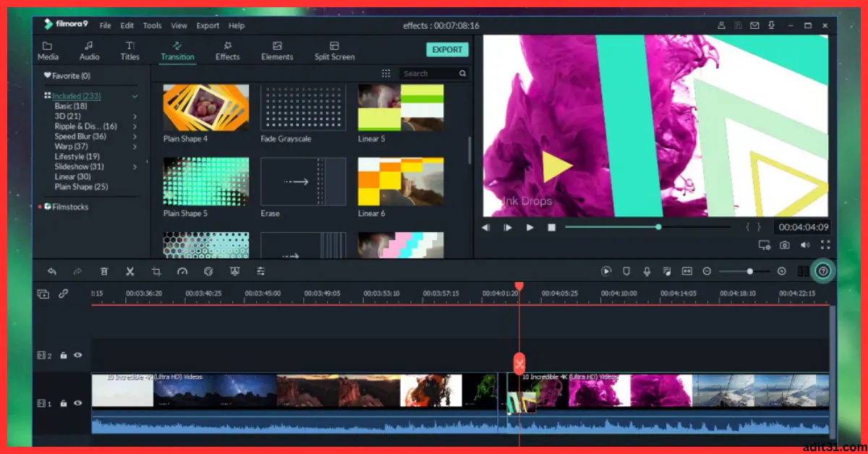Expand the Speed Blur (36) arrow
Viewport: 868px width, 454px height.
135,137
